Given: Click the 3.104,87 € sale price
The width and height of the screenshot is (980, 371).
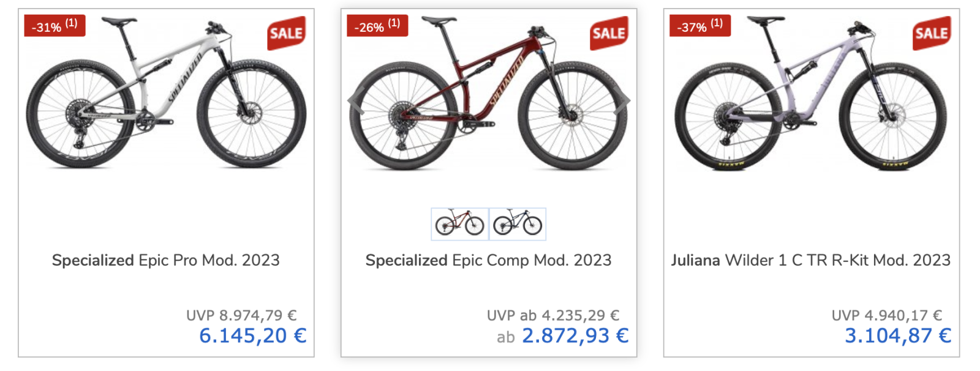Looking at the screenshot, I should (897, 335).
